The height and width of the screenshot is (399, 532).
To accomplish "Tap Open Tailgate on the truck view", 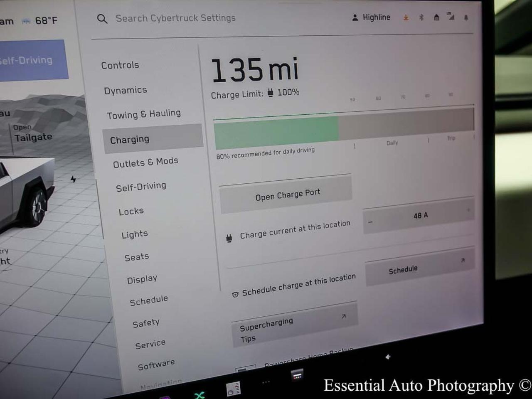I will 32,133.
